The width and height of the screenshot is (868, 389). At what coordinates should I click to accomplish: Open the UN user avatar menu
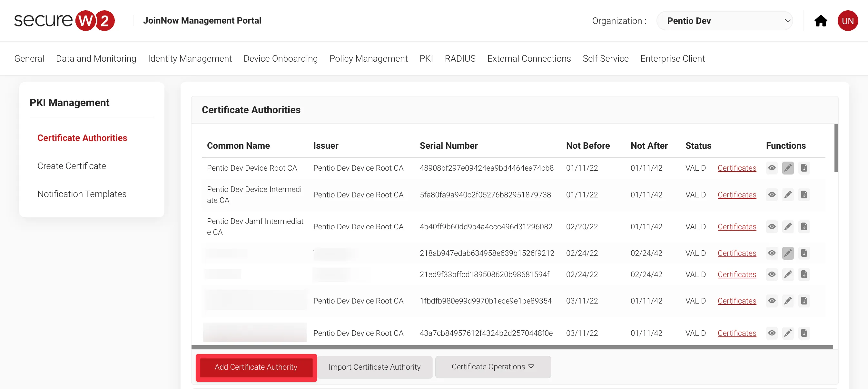click(847, 21)
